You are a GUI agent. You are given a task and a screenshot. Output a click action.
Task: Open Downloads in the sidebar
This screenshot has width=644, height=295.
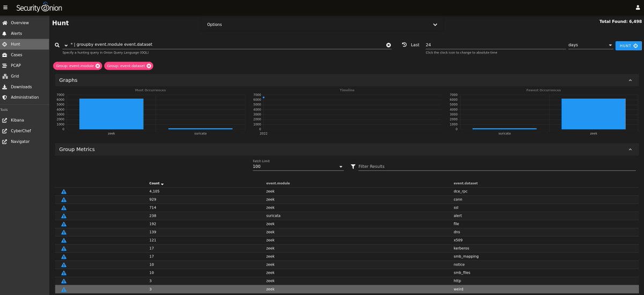[24, 87]
